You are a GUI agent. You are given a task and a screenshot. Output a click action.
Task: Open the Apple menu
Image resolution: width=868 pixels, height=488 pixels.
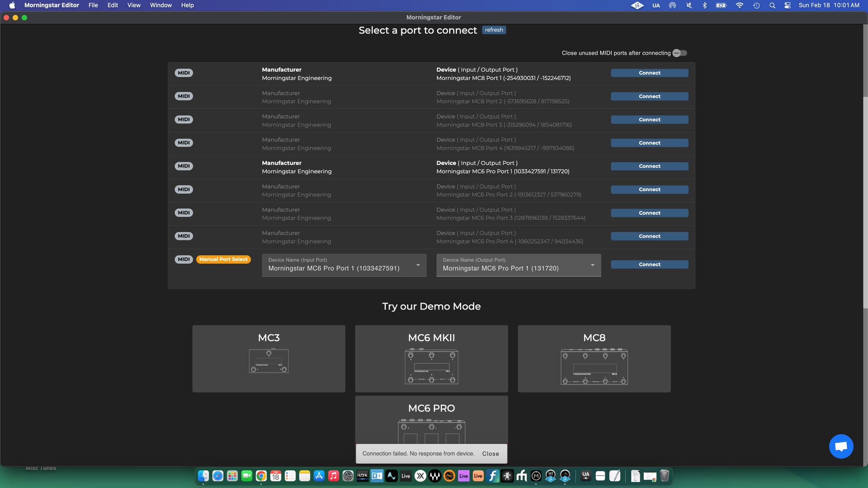(12, 5)
